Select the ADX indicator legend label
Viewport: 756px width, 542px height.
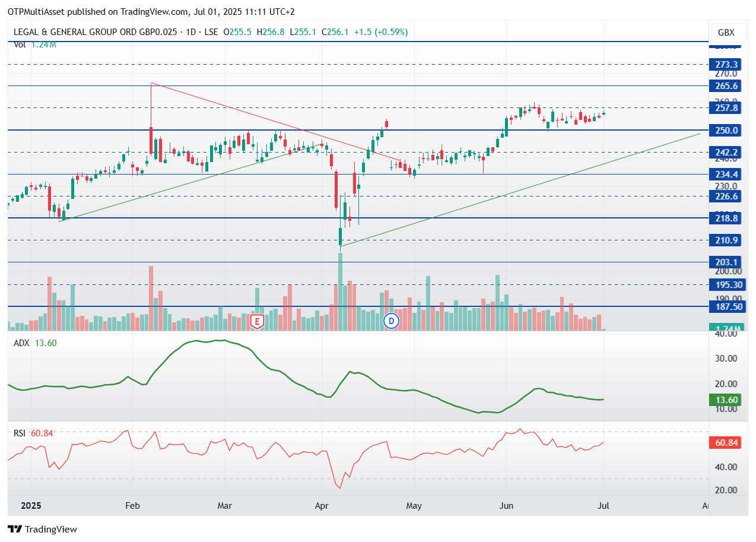22,343
